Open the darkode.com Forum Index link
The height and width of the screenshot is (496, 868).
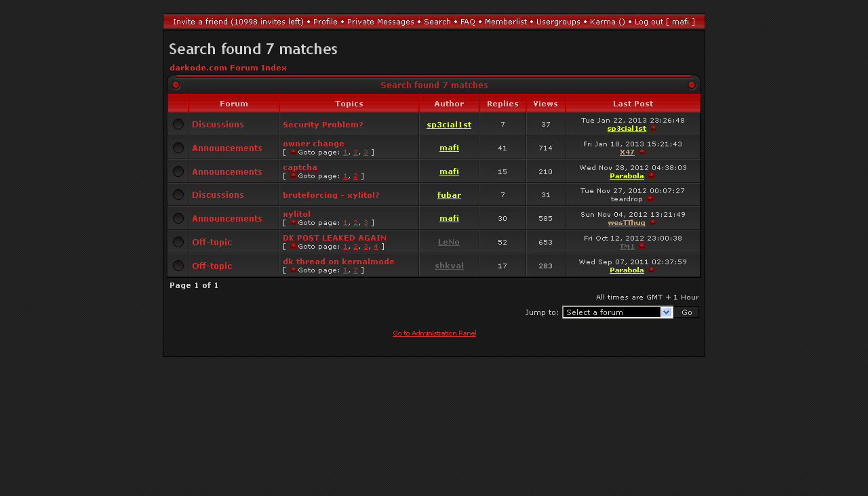click(x=228, y=68)
